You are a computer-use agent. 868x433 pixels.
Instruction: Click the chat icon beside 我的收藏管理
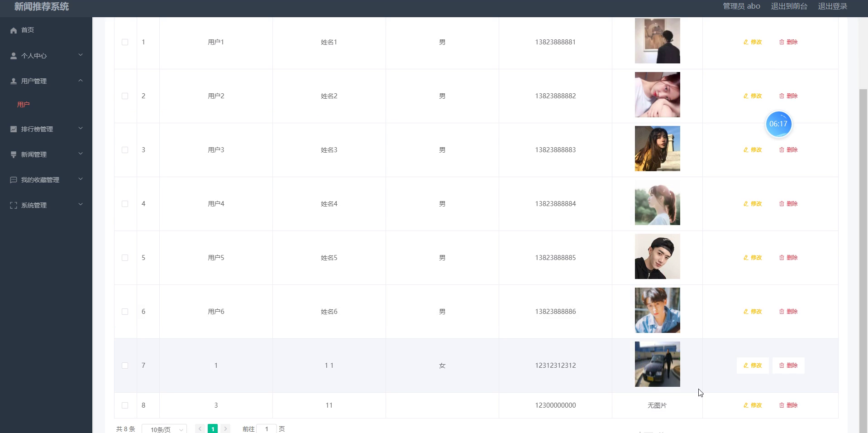click(14, 180)
